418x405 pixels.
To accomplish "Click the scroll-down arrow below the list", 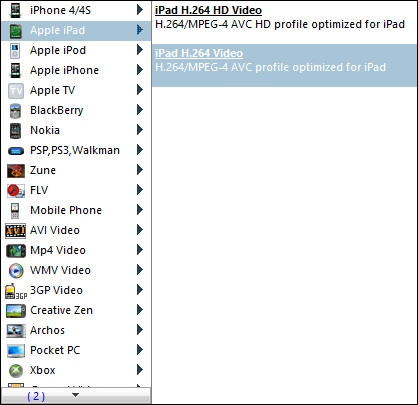I will (76, 395).
